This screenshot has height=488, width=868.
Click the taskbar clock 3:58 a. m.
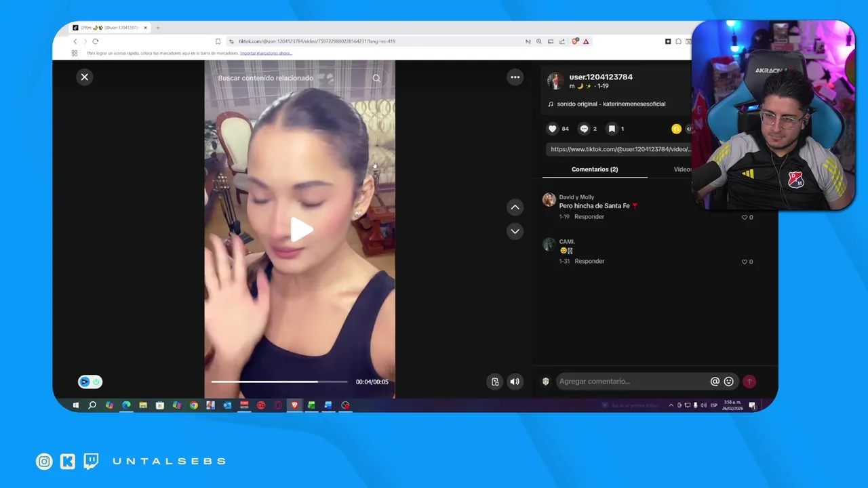732,405
